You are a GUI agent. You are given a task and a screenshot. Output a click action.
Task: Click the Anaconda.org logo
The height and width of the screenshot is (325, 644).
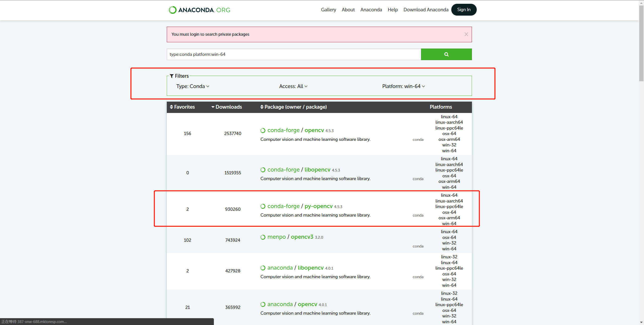[x=199, y=10]
